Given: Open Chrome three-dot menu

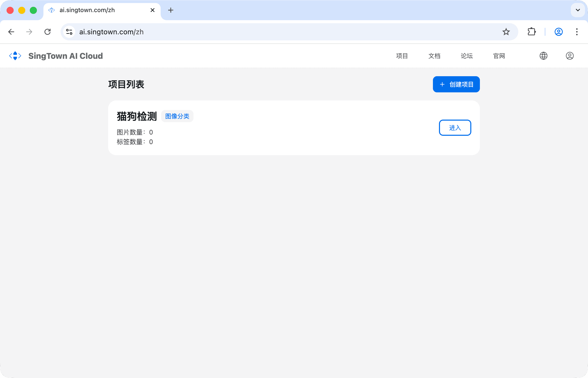Looking at the screenshot, I should click(577, 32).
